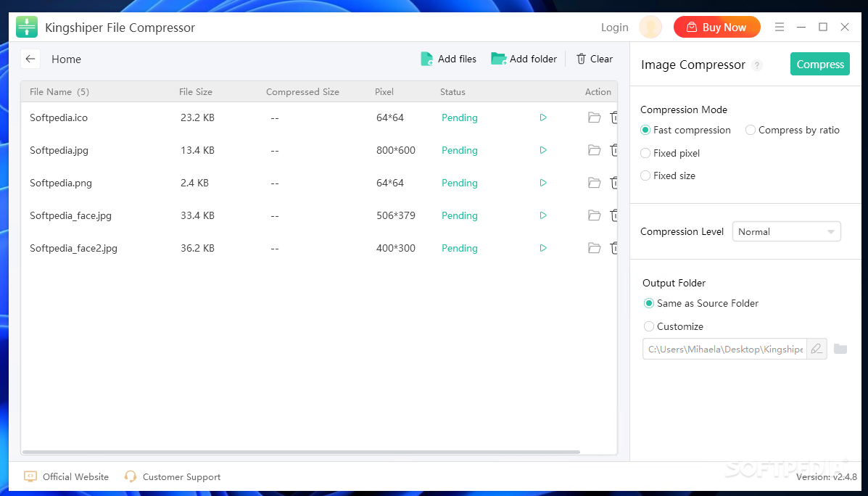This screenshot has height=496, width=868.
Task: Click the output path edit pencil icon
Action: (817, 349)
